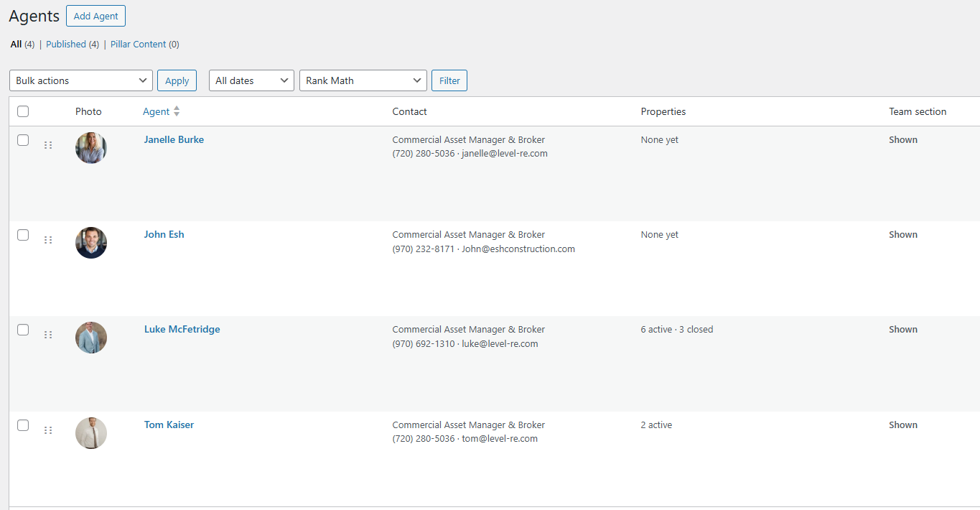The image size is (980, 510).
Task: Check the box for Tom Kaiser
Action: (x=23, y=425)
